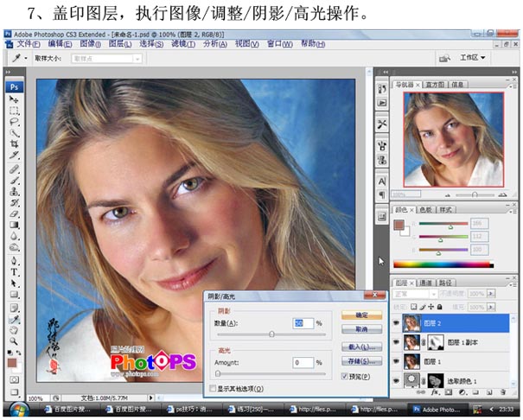Select the Type (T) tool

point(15,271)
